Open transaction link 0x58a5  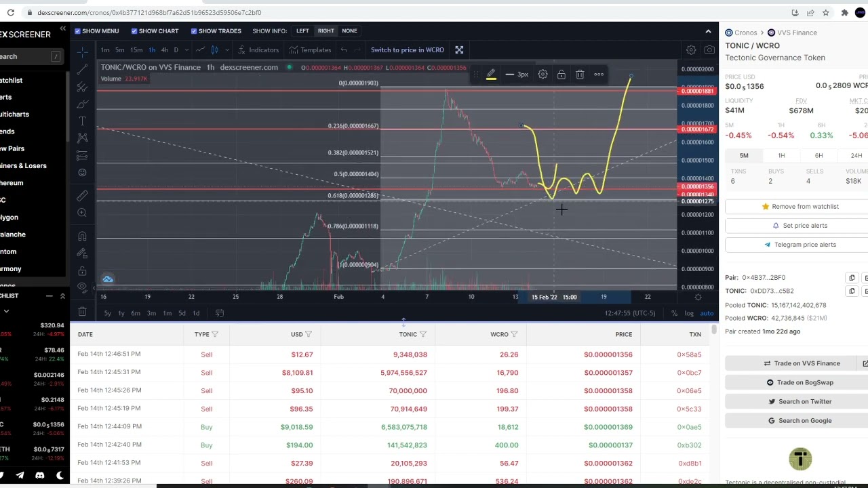pyautogui.click(x=689, y=354)
